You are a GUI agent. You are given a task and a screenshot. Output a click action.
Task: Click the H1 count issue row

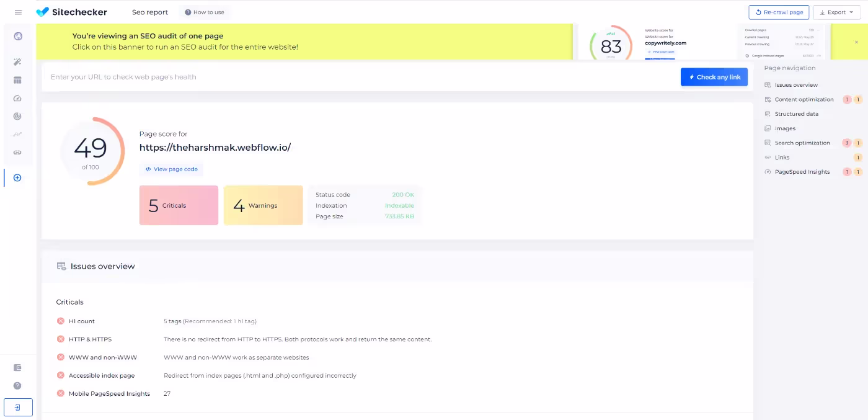point(397,321)
